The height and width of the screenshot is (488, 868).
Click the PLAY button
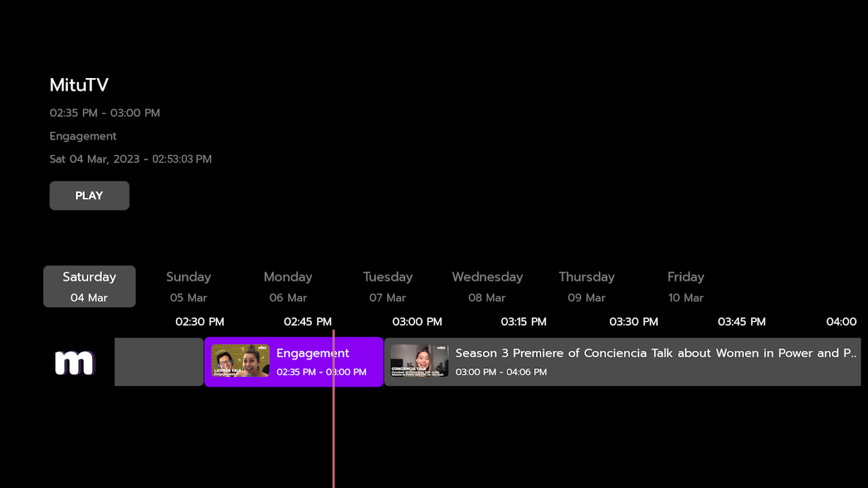(89, 196)
